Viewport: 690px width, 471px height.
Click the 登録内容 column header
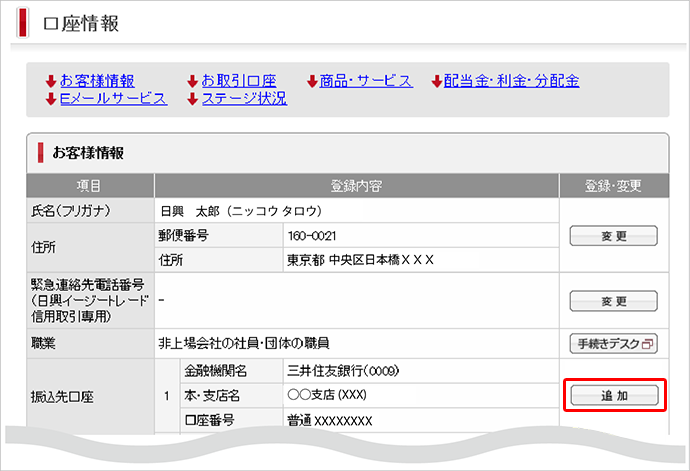[357, 186]
